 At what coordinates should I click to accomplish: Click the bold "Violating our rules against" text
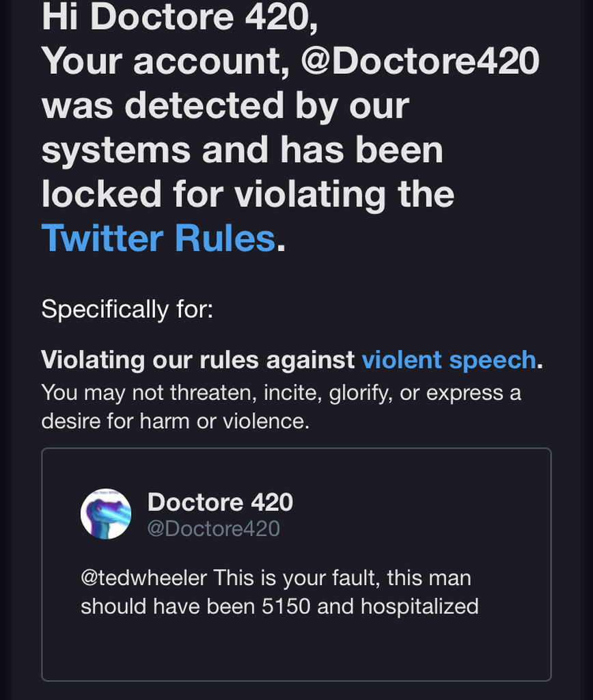coord(198,360)
